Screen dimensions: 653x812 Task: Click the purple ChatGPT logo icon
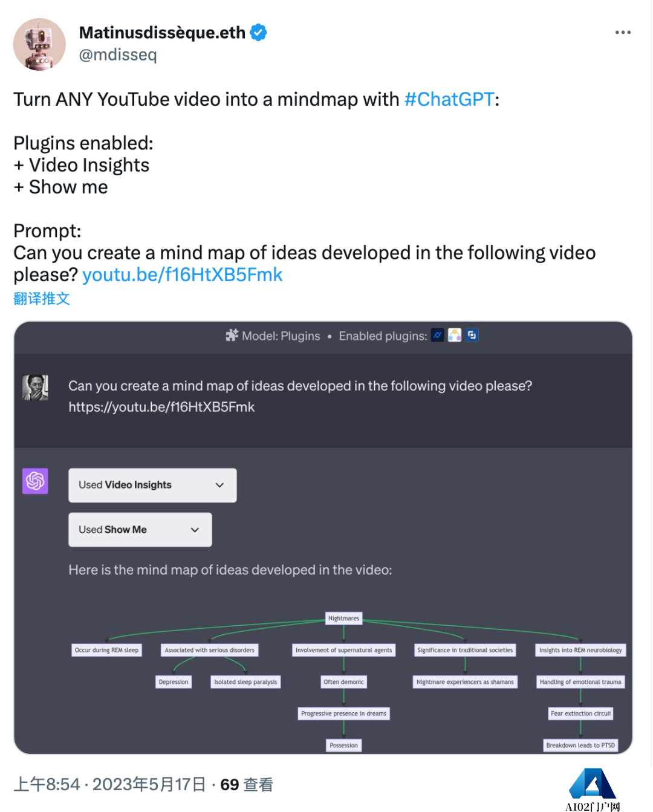click(x=35, y=481)
